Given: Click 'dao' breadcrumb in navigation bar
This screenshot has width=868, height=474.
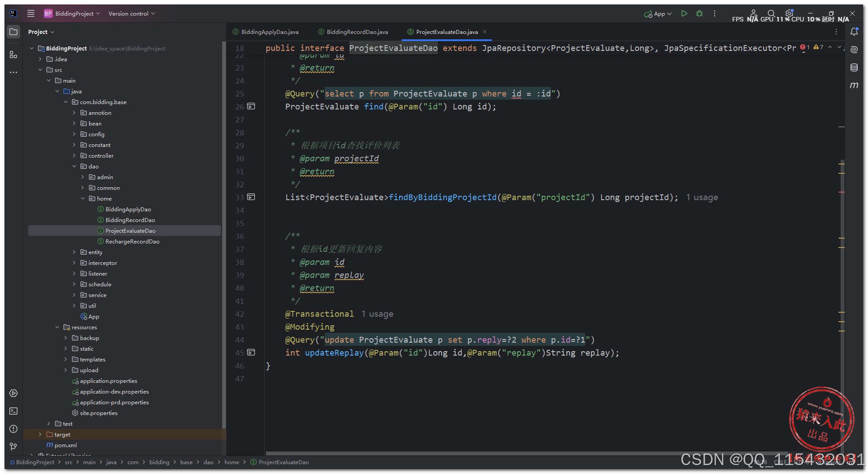Looking at the screenshot, I should [208, 462].
